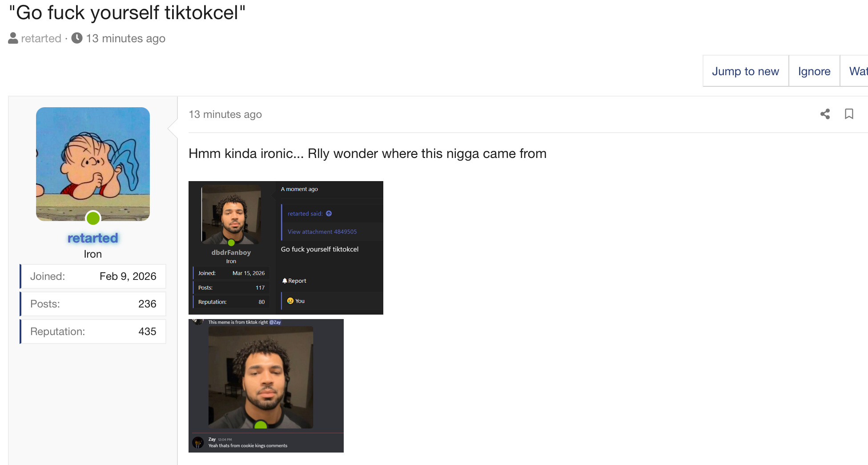The image size is (868, 465).
Task: Open the second attached chat screenshot
Action: (x=266, y=386)
